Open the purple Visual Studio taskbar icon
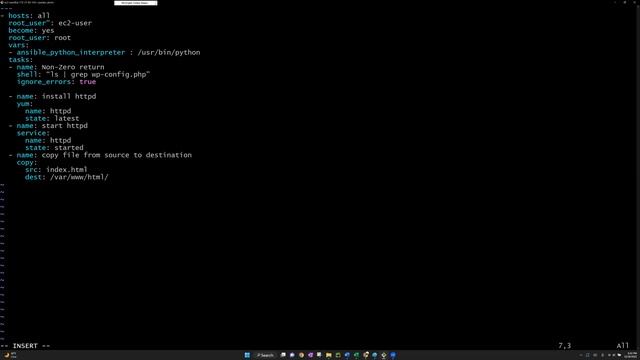This screenshot has width=640, height=360. pos(310,355)
